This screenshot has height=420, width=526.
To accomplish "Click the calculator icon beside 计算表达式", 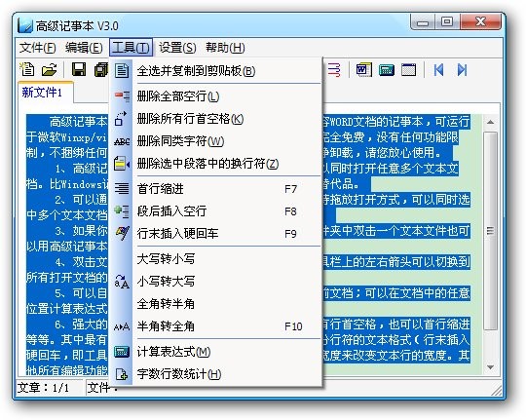I will pos(122,352).
